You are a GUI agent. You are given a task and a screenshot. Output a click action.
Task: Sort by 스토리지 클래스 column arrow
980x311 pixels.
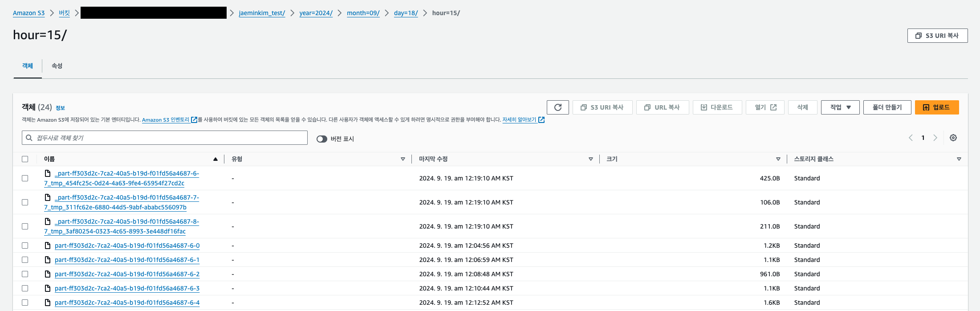(x=959, y=159)
